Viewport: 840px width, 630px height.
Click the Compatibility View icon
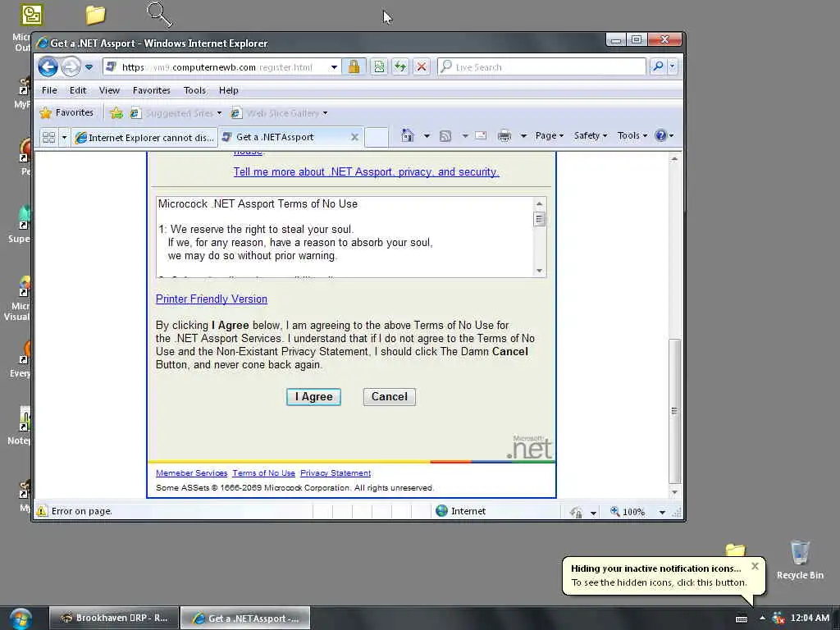[x=379, y=67]
